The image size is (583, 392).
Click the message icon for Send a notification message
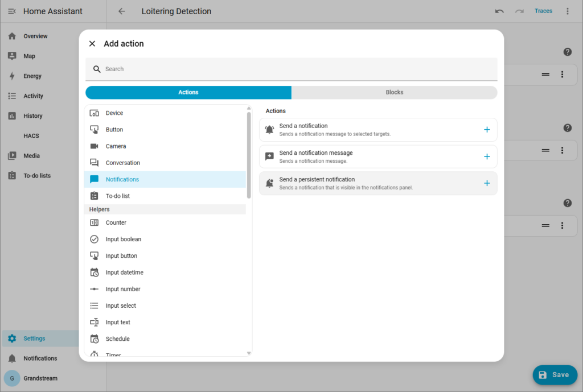(269, 156)
